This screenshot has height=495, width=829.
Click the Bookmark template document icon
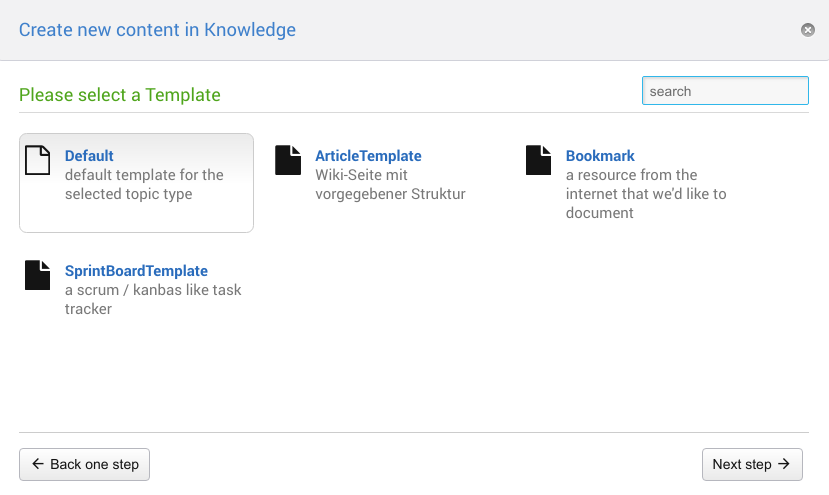(539, 160)
